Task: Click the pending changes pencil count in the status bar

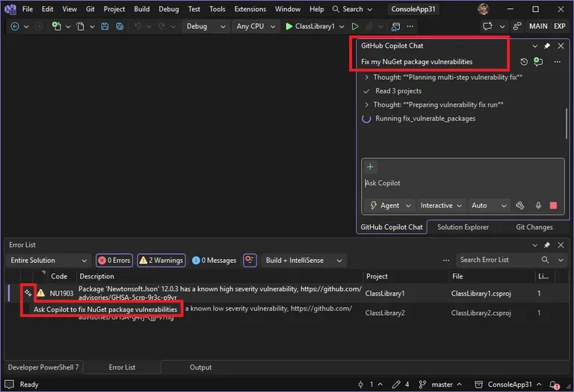Action: [400, 385]
